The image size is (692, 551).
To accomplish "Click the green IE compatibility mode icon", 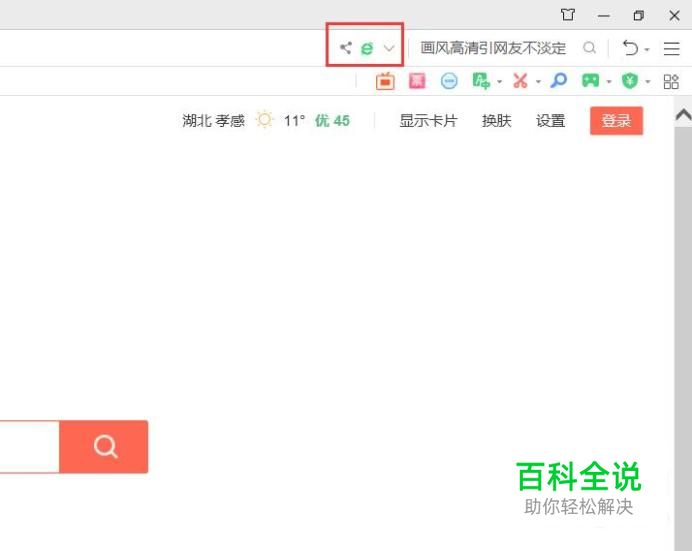I will [367, 48].
